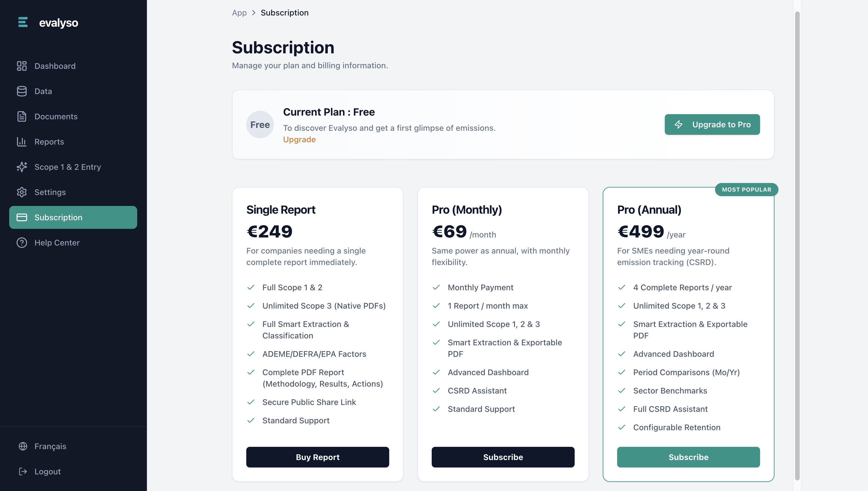The height and width of the screenshot is (491, 868).
Task: Subscribe to the Pro (Monthly) plan
Action: 503,457
